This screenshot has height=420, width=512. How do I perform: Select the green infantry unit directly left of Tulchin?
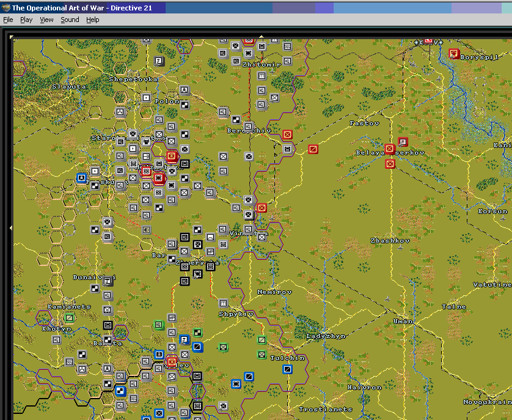click(261, 355)
